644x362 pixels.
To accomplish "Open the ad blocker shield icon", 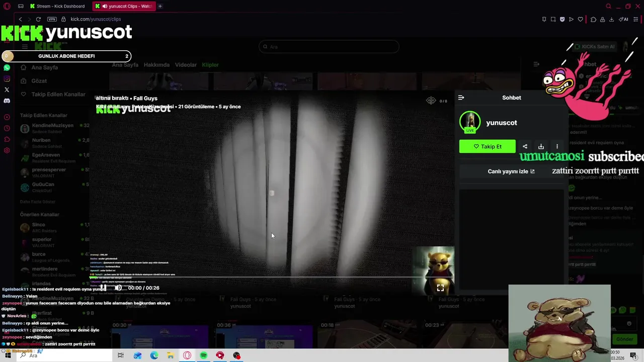I will point(562,19).
